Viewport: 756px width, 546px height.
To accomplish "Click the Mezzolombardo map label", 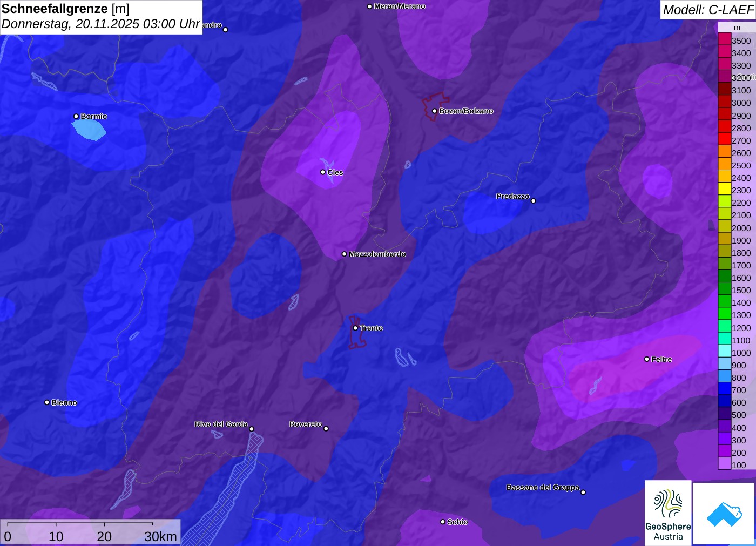I will (x=377, y=254).
